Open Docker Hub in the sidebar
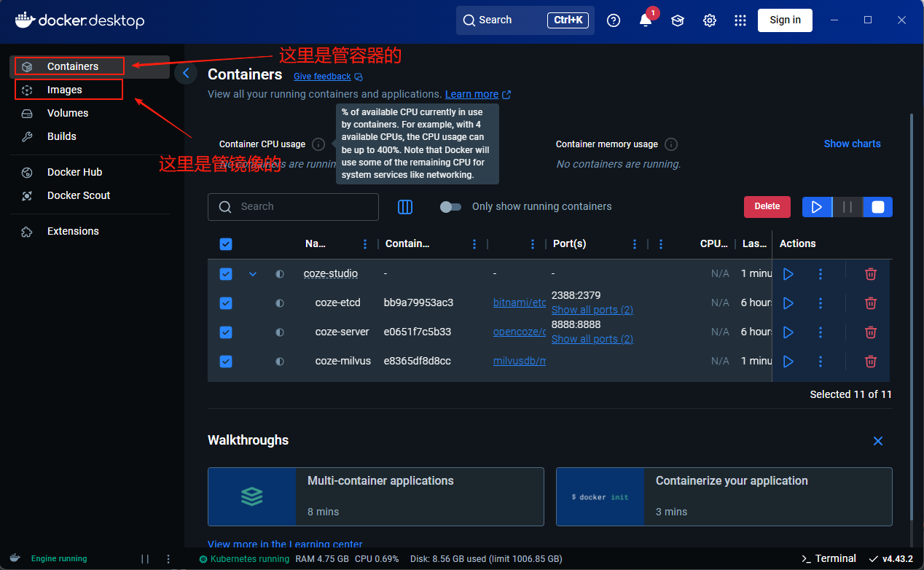This screenshot has width=924, height=570. (x=90, y=172)
